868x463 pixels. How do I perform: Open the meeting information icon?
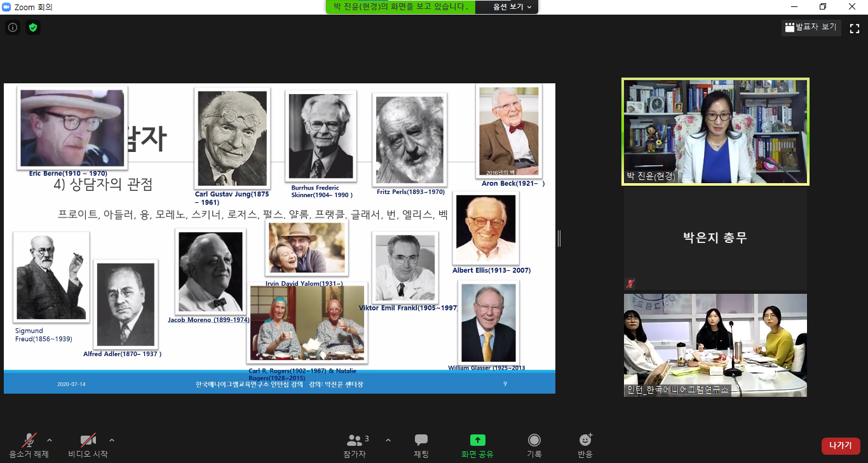(12, 27)
